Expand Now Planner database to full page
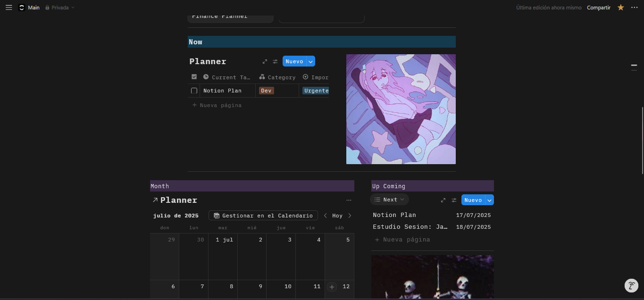644x300 pixels. pyautogui.click(x=265, y=61)
